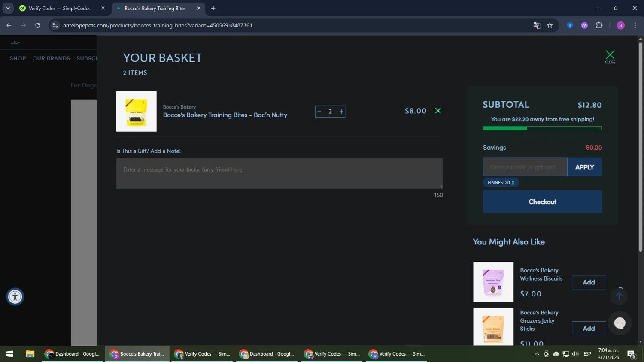Open the Google Translate icon in address bar

pos(537,25)
